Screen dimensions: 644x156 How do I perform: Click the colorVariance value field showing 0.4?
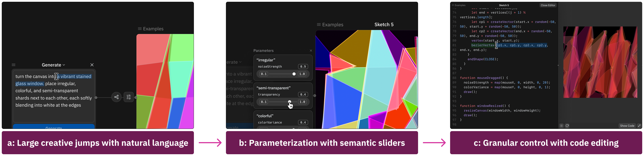[x=303, y=123]
